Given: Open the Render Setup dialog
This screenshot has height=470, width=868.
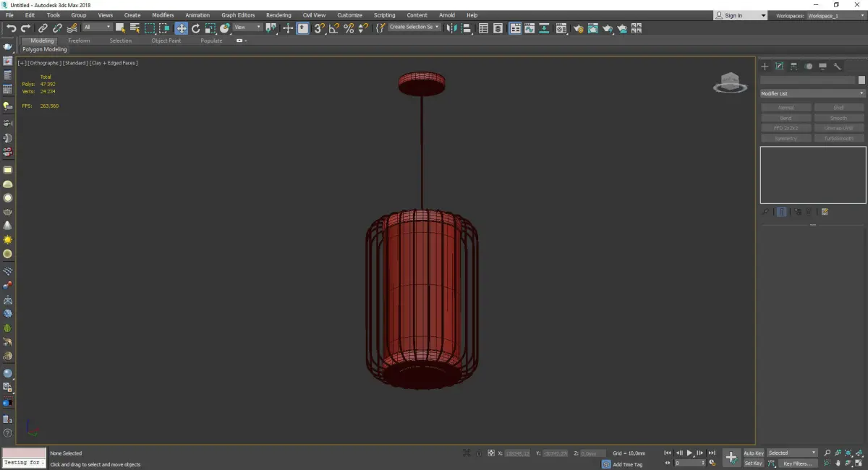Looking at the screenshot, I should (x=578, y=28).
